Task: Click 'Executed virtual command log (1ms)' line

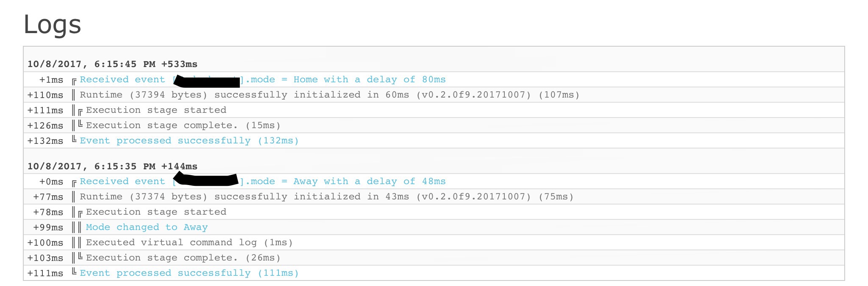Action: pos(189,242)
